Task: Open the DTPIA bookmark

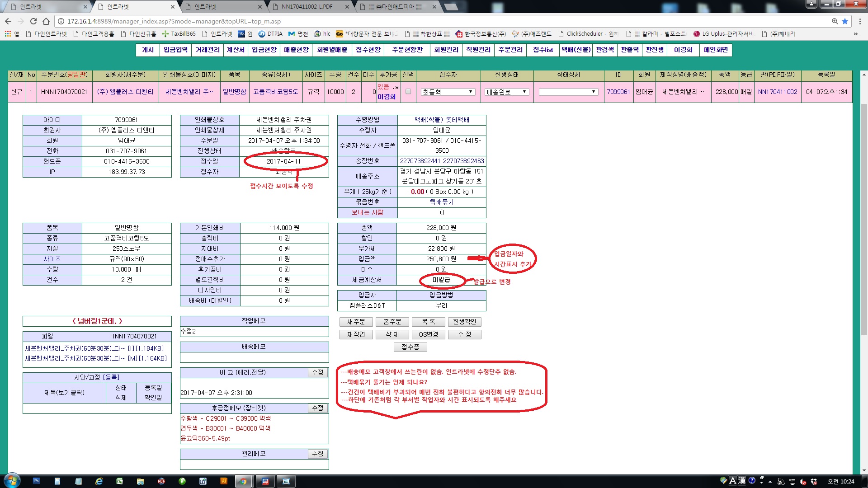Action: coord(270,34)
